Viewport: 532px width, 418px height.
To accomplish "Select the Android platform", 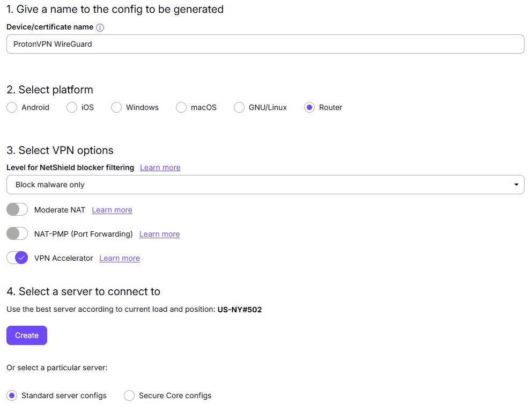I will 12,107.
